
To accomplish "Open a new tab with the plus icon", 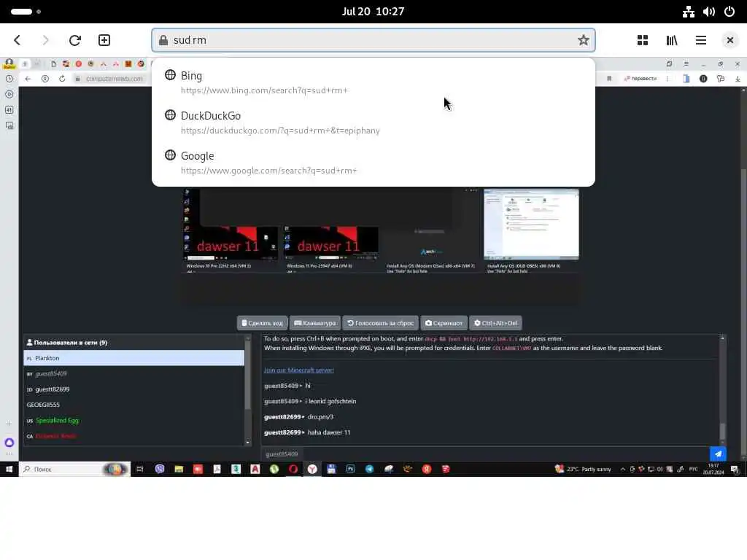I will 104,40.
